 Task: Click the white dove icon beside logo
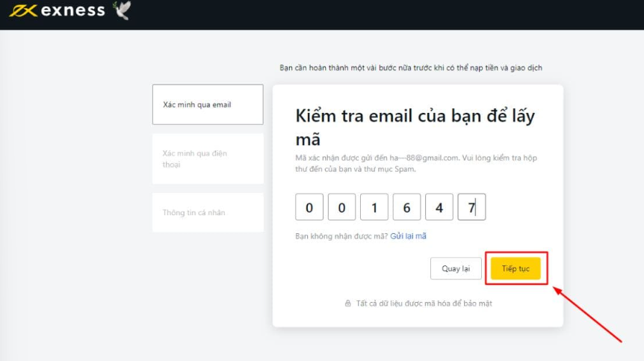(121, 10)
